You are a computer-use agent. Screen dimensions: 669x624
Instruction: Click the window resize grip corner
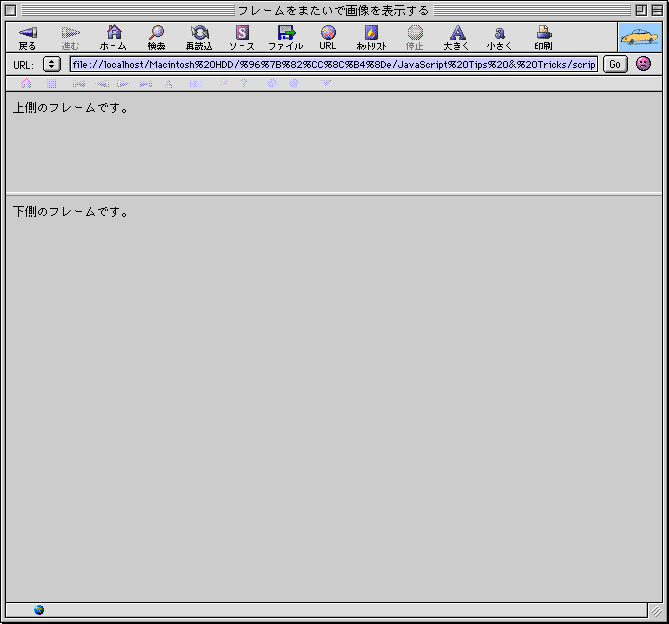(x=656, y=611)
